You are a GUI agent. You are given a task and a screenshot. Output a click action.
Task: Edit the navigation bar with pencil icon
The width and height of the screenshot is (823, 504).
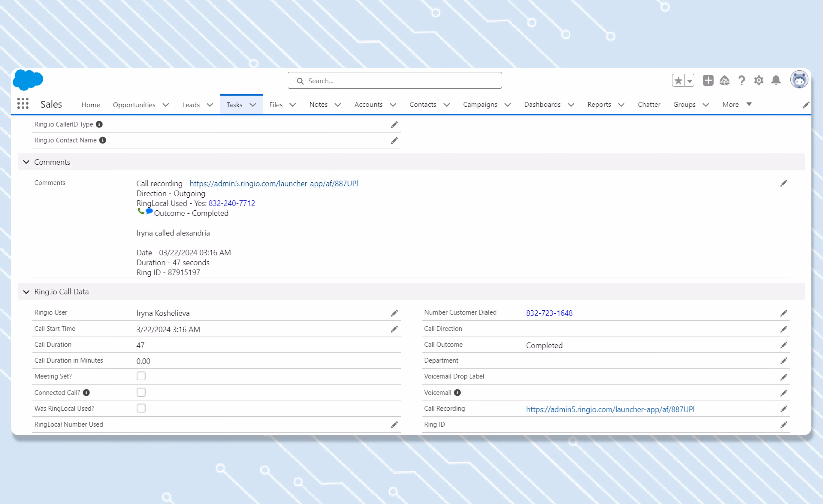(806, 105)
